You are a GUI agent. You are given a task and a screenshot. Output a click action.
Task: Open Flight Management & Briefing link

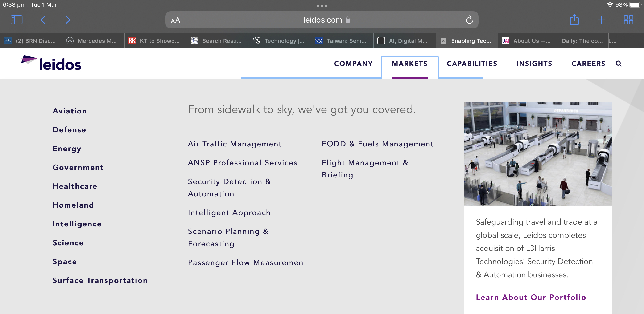coord(365,169)
